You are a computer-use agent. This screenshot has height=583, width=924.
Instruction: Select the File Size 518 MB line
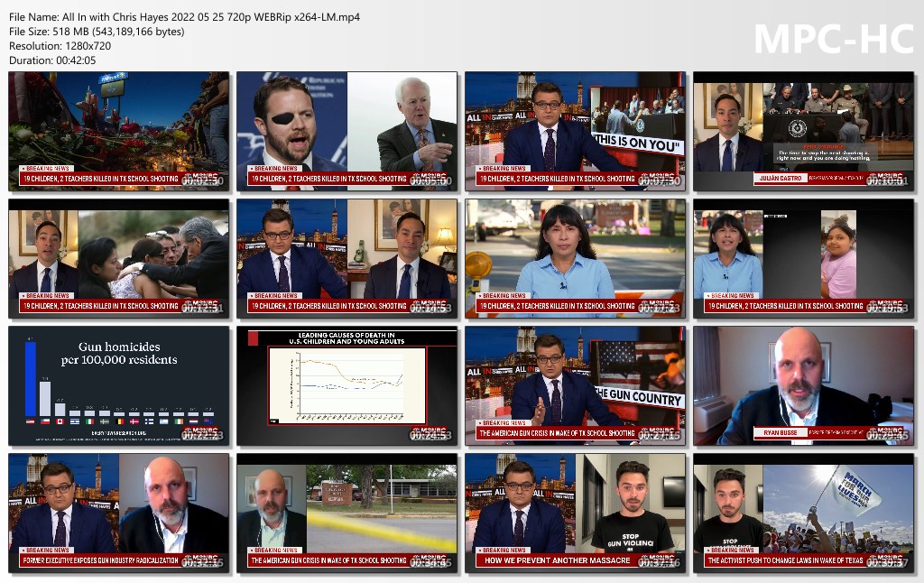click(97, 32)
